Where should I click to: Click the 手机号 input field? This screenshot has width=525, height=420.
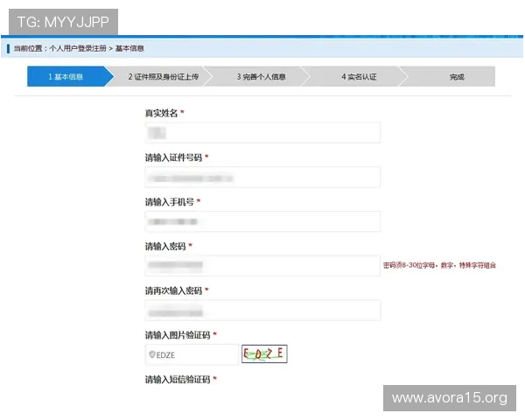(262, 221)
